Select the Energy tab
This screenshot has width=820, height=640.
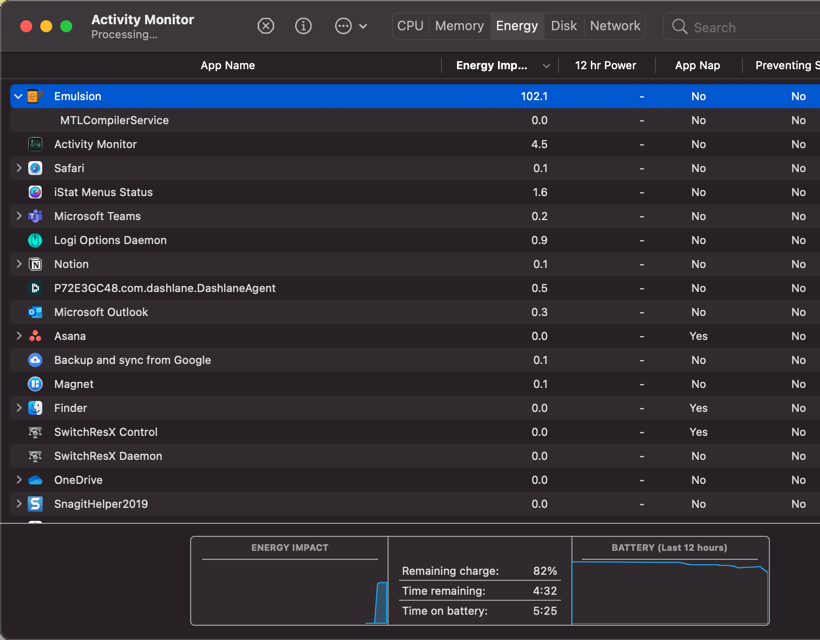(x=517, y=26)
